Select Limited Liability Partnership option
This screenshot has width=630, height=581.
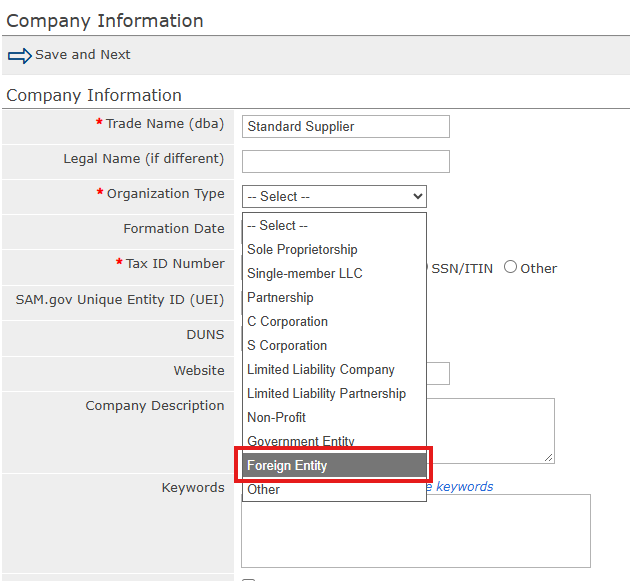pos(334,393)
